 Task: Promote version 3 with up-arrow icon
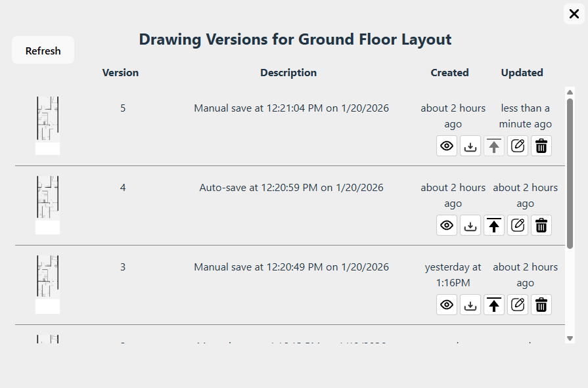494,305
